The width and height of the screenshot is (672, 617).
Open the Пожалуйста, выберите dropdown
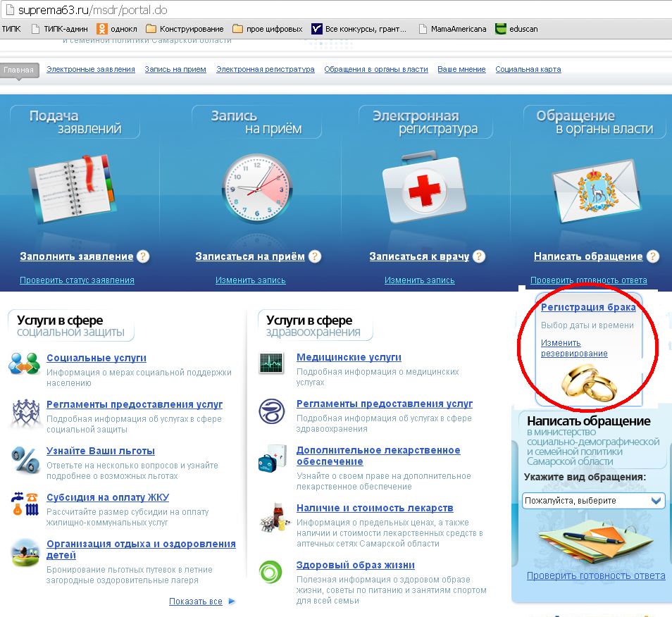click(593, 501)
